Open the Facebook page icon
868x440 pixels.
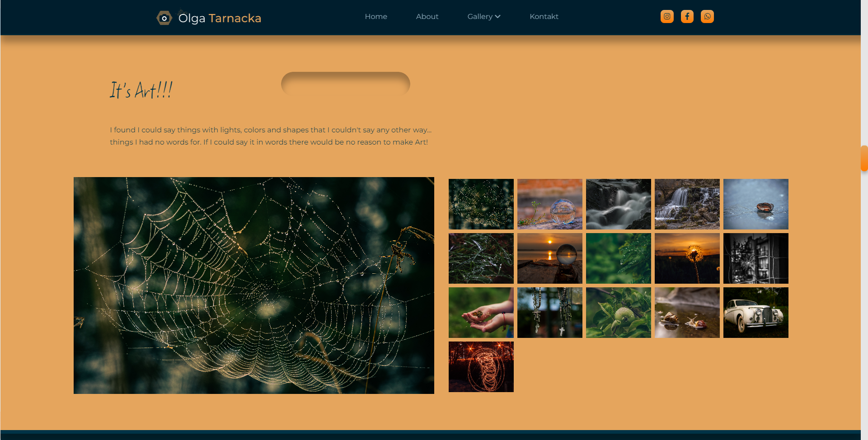(x=687, y=16)
